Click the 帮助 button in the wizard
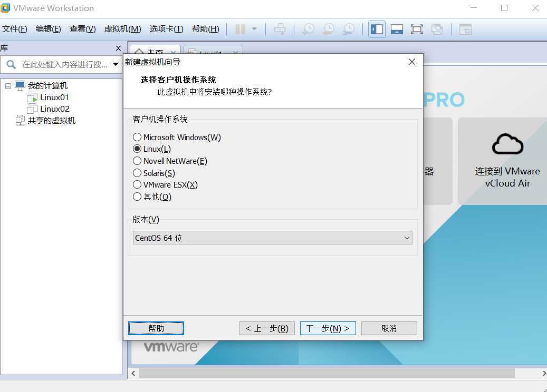 156,328
